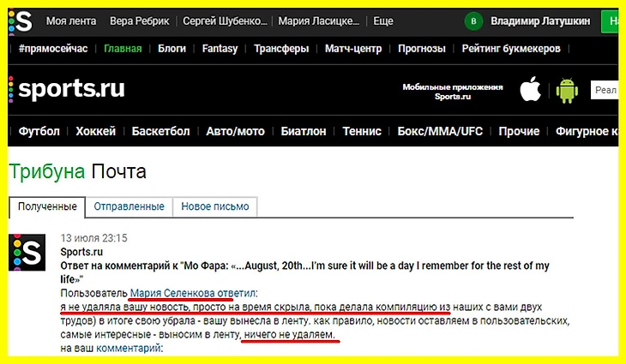Open the Авто/мото sport category
The image size is (626, 364).
click(235, 131)
